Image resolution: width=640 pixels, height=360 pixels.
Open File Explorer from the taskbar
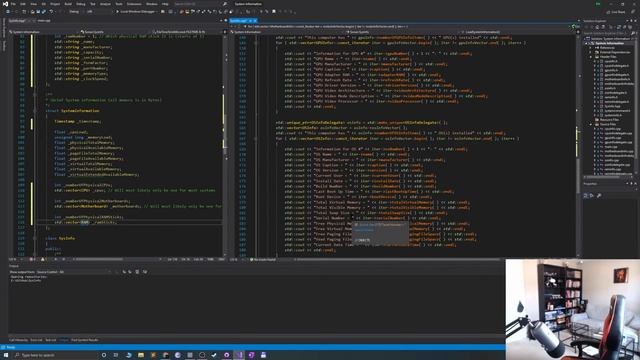pos(141,355)
